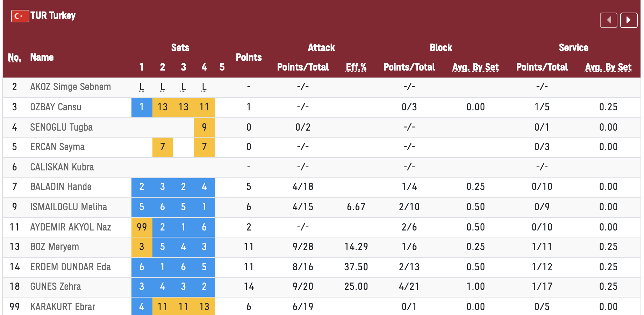Select player name KARAKURT Ebrar
Viewport: 644px width, 315px height.
point(63,307)
